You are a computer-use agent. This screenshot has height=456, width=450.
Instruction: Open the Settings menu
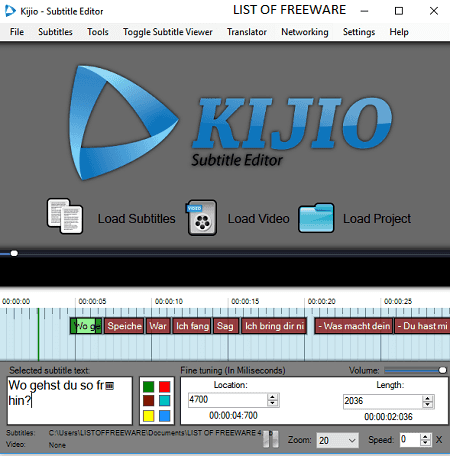(x=359, y=32)
